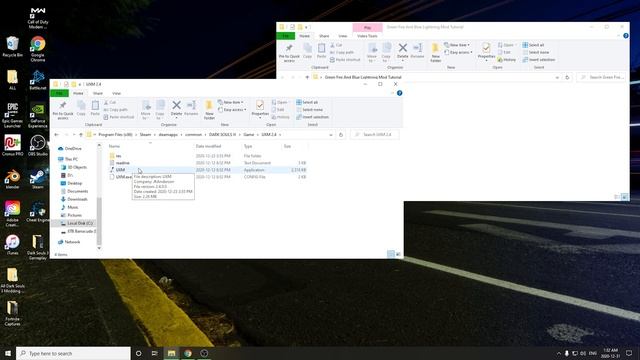Click Select all in the tutorial window ribbon

[533, 45]
